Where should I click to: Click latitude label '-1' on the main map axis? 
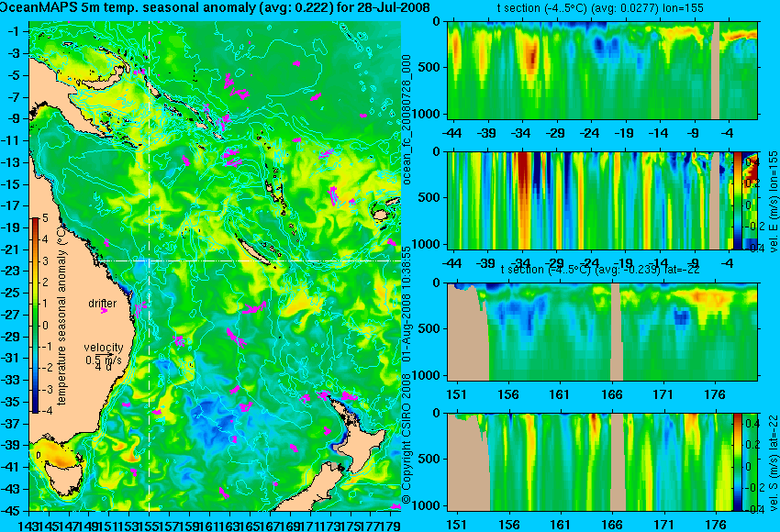tap(16, 31)
